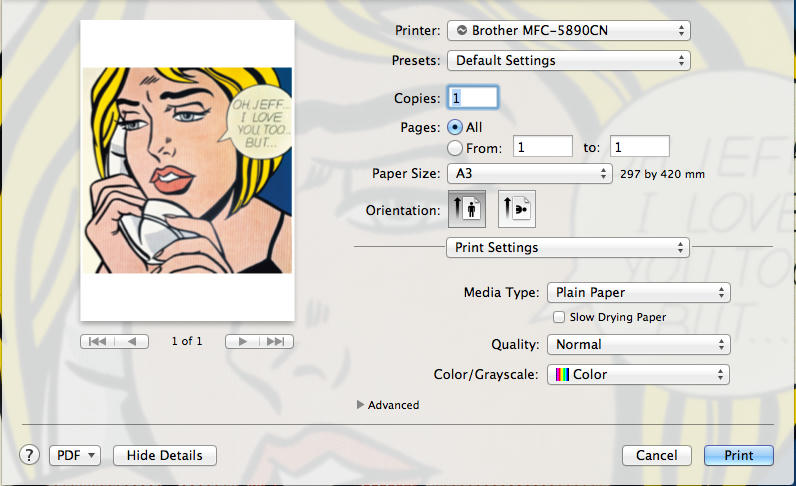Go to first page in preview

pyautogui.click(x=97, y=341)
